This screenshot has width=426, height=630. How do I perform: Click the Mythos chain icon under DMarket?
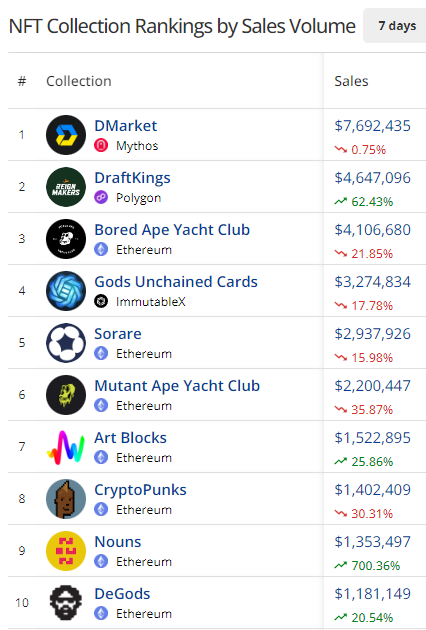(101, 145)
